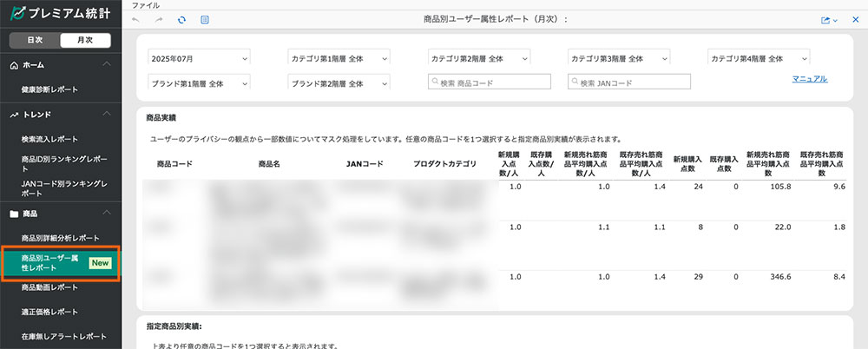Click the trend chart icon beside トレンド
The height and width of the screenshot is (349, 868).
click(15, 115)
